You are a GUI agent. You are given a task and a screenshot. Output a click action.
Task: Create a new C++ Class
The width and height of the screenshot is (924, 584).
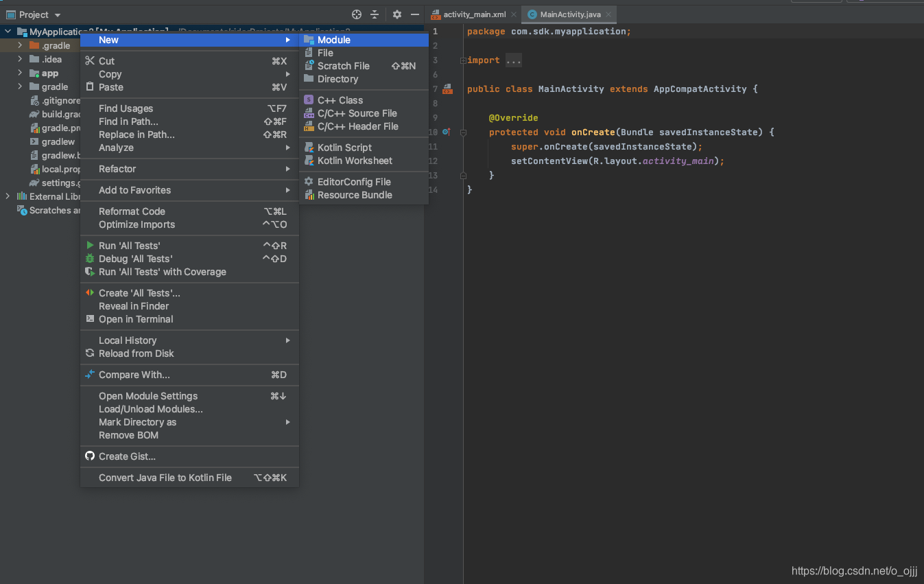[x=364, y=100]
